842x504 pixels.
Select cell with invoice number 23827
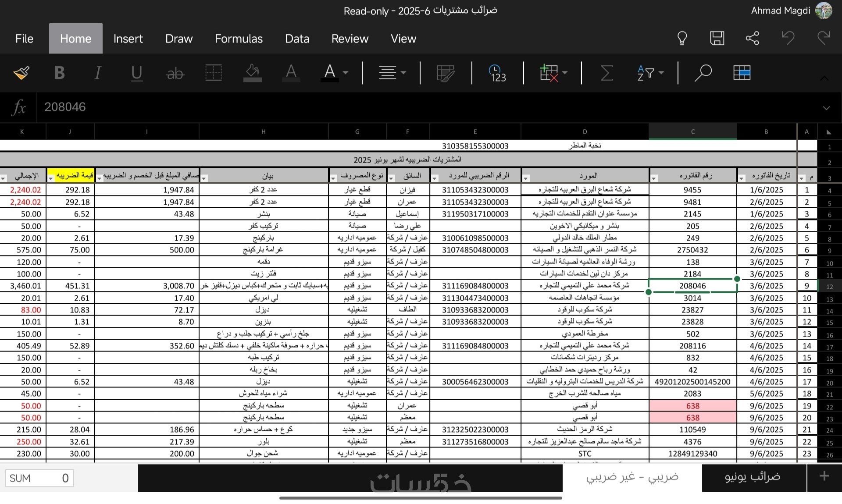pyautogui.click(x=692, y=310)
